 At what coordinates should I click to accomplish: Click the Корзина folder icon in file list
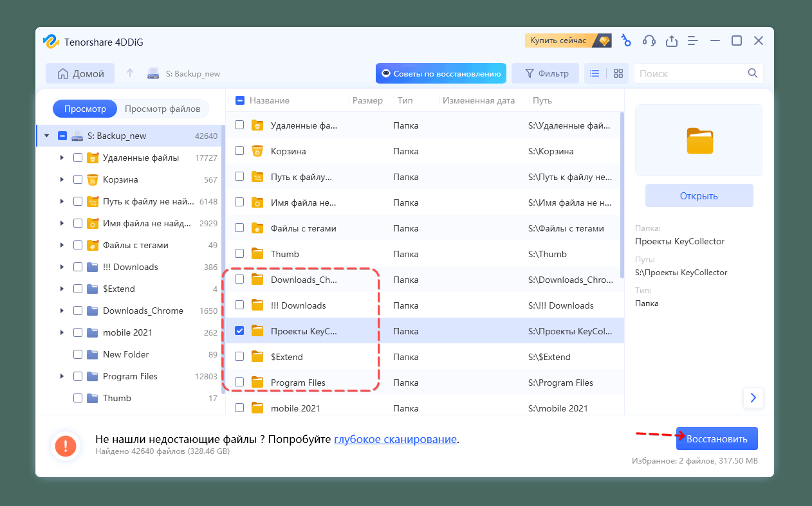click(x=257, y=151)
